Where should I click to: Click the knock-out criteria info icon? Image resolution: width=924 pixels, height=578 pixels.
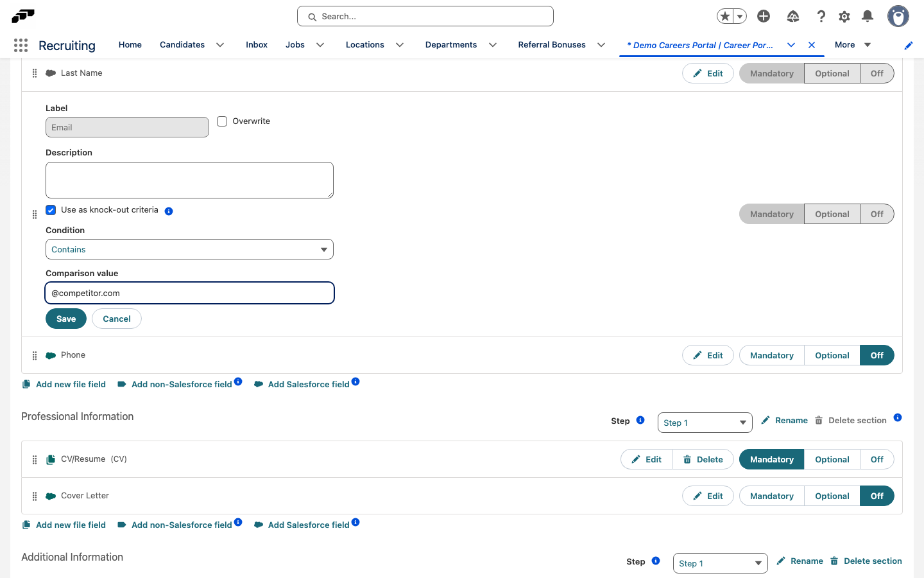tap(169, 211)
